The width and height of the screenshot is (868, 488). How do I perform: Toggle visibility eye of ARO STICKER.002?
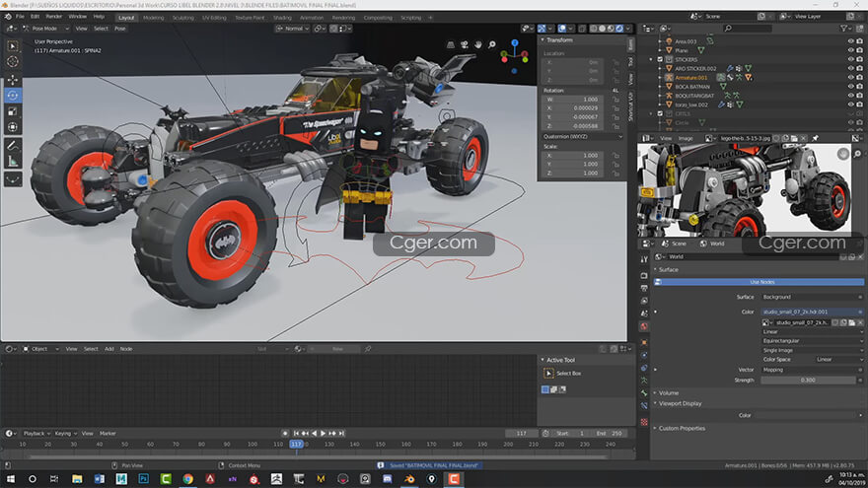coord(851,69)
